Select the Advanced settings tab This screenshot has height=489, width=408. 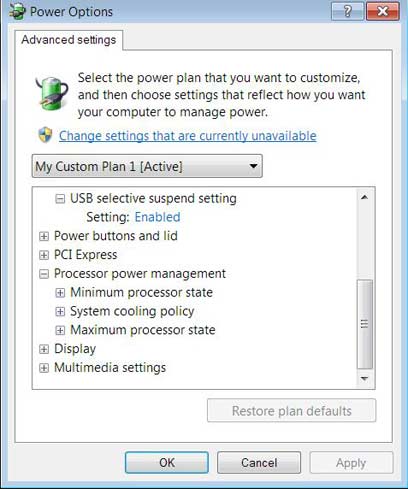pyautogui.click(x=69, y=40)
